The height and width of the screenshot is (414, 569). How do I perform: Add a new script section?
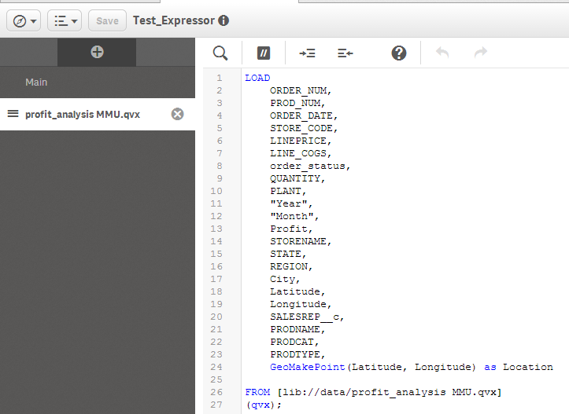[97, 52]
